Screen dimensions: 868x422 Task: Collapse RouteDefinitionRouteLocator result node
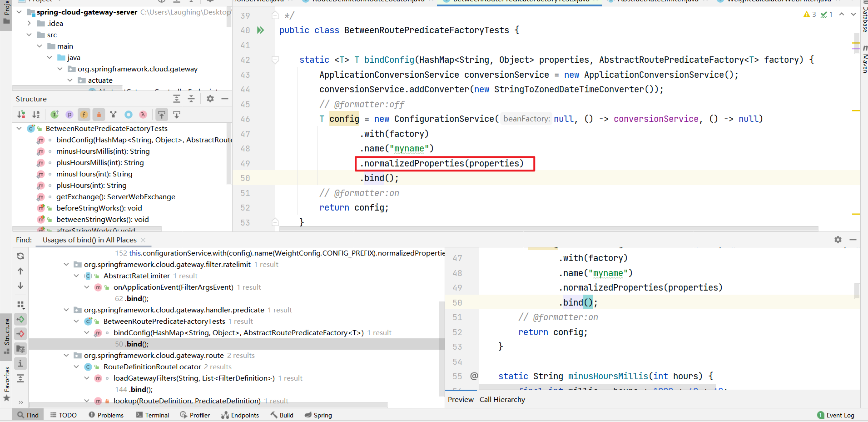point(76,367)
